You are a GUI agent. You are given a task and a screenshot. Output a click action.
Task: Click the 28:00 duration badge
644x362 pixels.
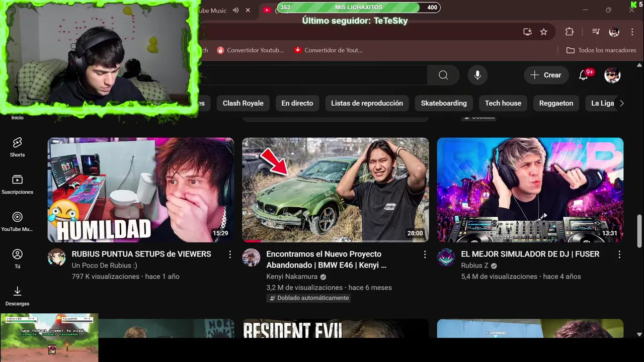click(415, 233)
